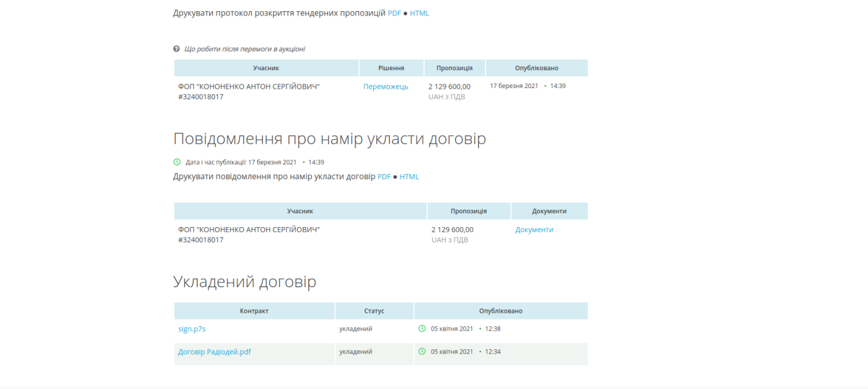
Task: Open PDF of tender proposals opening protocol
Action: coord(394,13)
